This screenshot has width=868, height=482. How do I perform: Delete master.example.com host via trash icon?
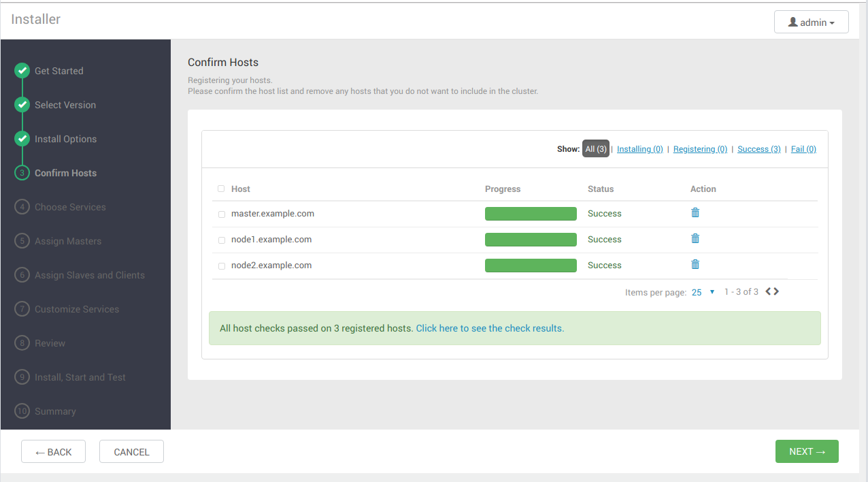695,213
